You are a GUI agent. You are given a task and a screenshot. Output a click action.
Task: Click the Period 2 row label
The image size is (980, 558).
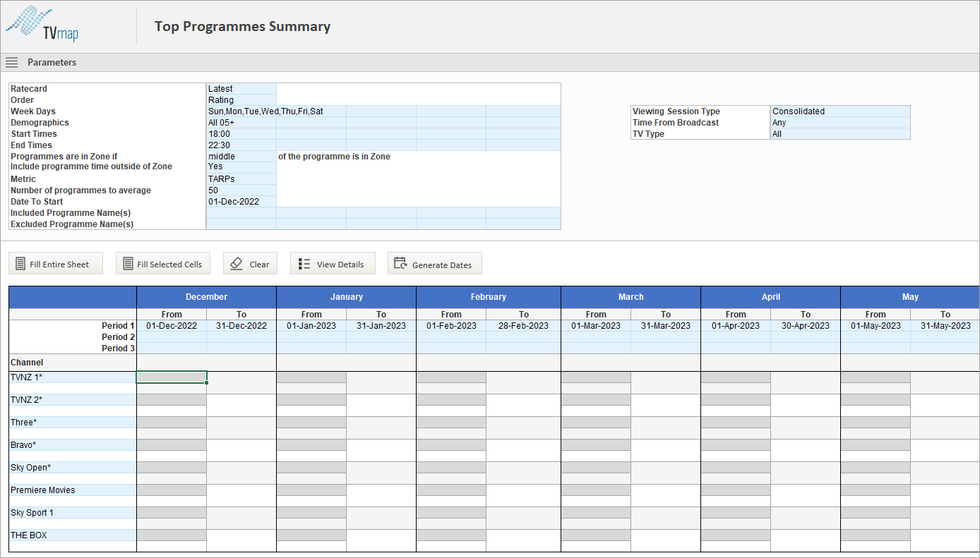point(118,337)
